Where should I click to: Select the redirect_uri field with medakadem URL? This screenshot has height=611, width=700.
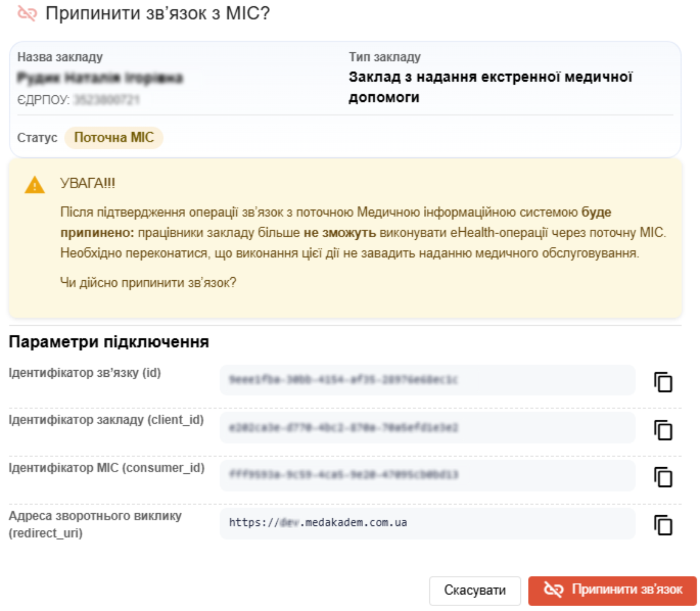click(427, 523)
